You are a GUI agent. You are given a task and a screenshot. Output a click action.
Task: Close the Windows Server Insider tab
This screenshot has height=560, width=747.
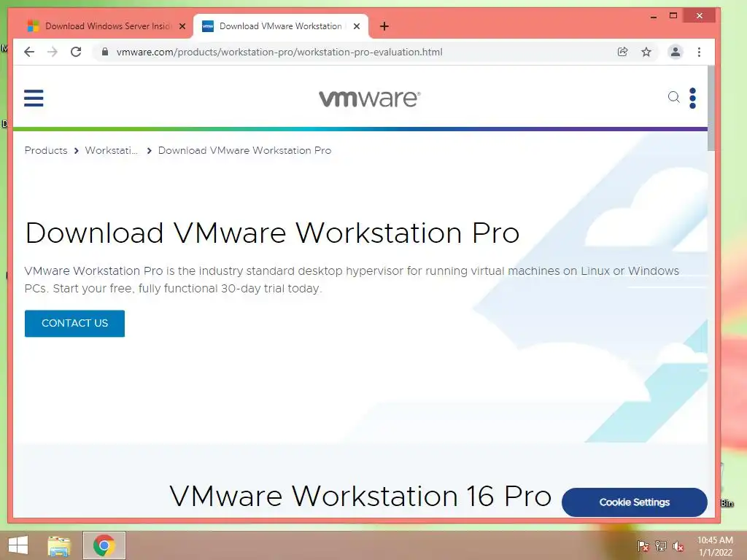[182, 27]
